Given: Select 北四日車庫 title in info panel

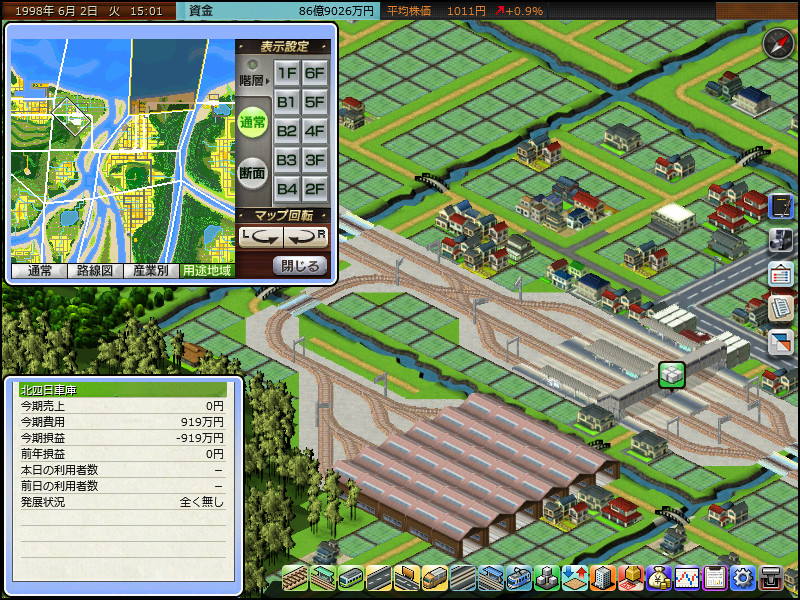Looking at the screenshot, I should click(123, 390).
